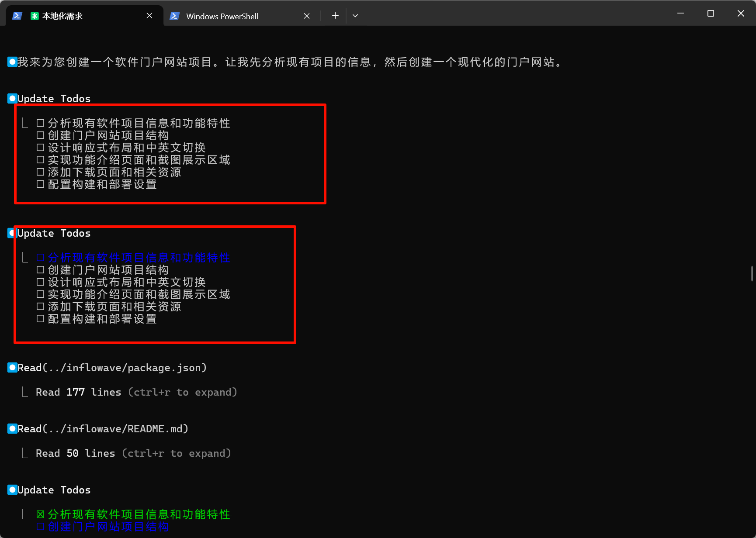The width and height of the screenshot is (756, 538).
Task: Click the Read(../inflowave/README.md) text
Action: 103,429
